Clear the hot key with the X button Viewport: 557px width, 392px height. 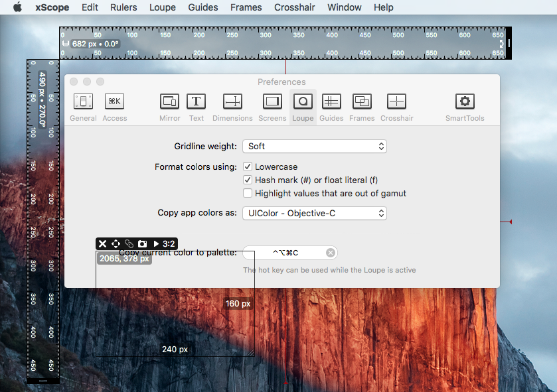point(331,253)
